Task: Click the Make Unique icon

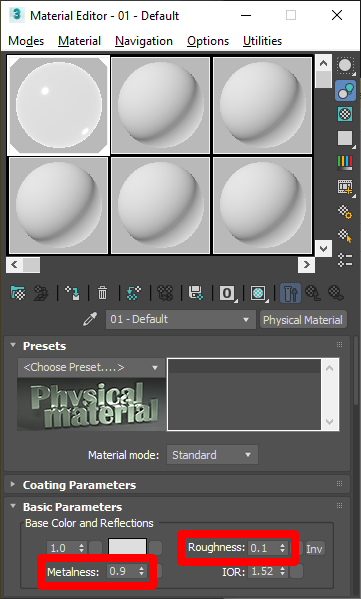Action: (x=165, y=293)
